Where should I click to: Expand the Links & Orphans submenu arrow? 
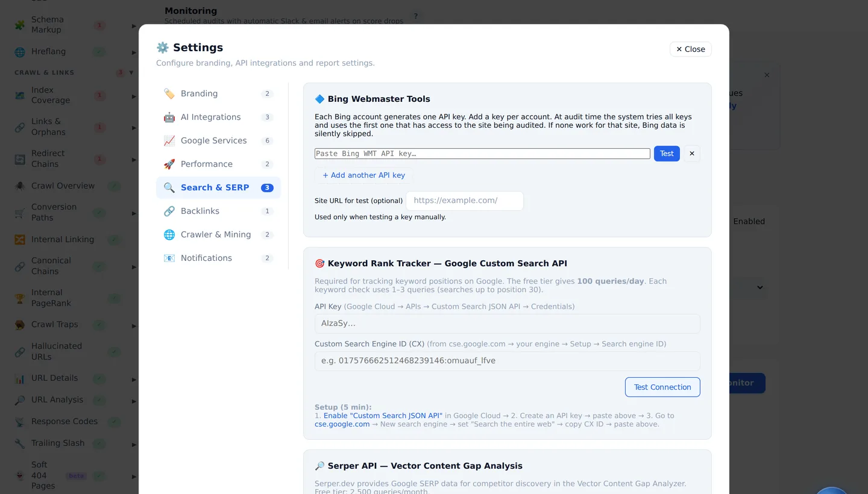[x=134, y=128]
